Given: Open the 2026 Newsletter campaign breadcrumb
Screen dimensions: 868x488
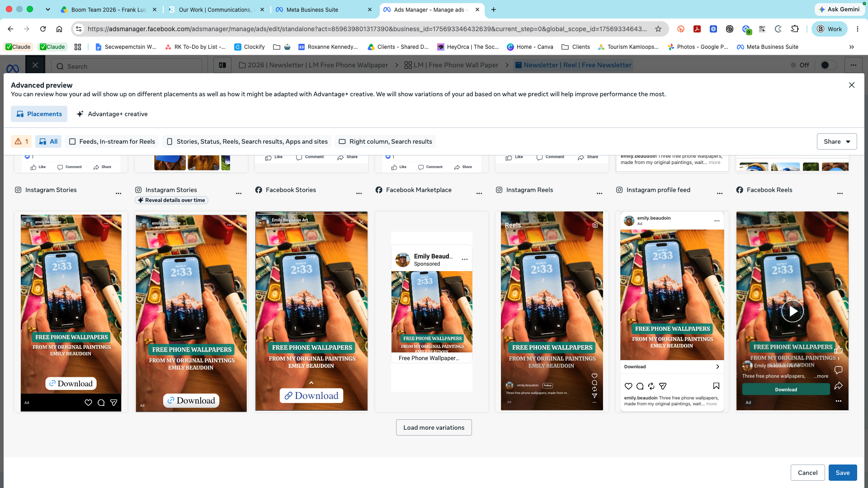Looking at the screenshot, I should [x=313, y=65].
